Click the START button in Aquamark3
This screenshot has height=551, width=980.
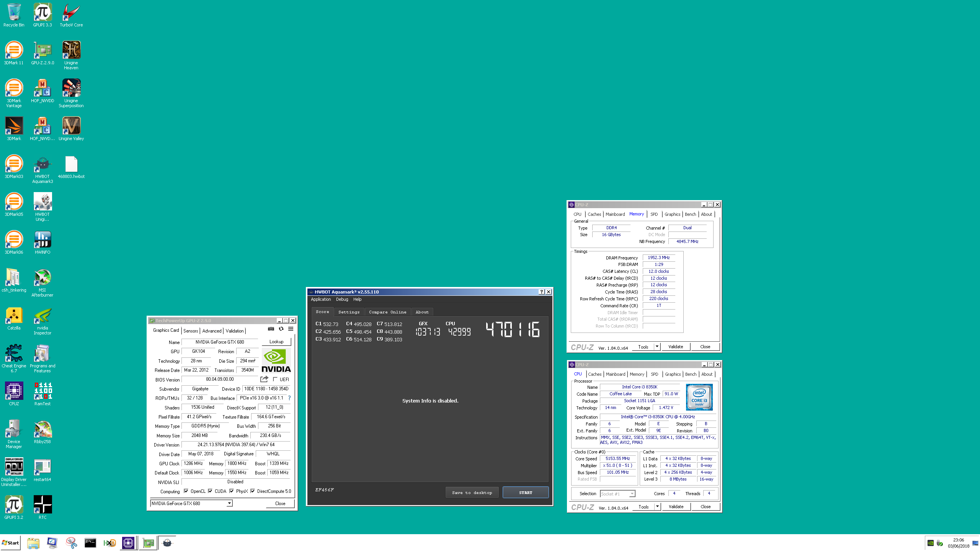(526, 492)
